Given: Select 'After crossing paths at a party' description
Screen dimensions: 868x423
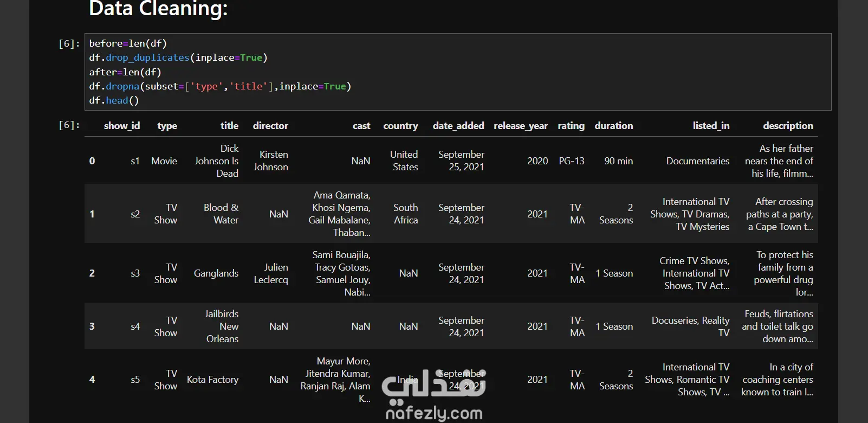Looking at the screenshot, I should [780, 214].
